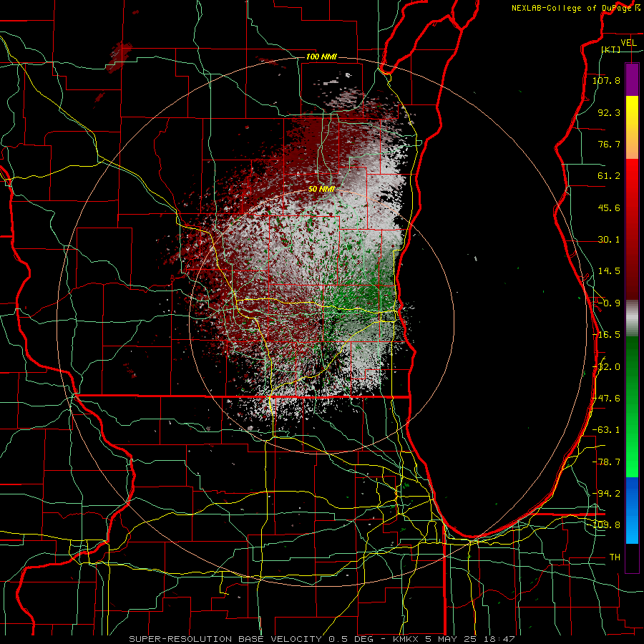The width and height of the screenshot is (644, 644).
Task: Click the 76.7 velocity scale value
Action: point(609,144)
